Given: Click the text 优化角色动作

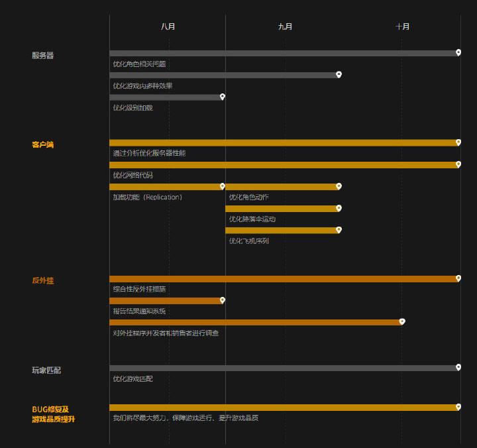Looking at the screenshot, I should click(249, 197).
